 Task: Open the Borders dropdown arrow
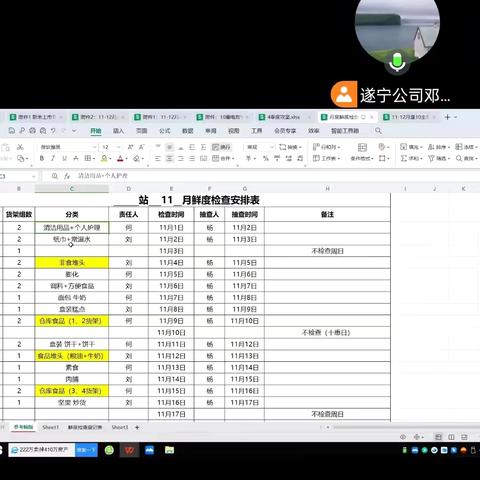coord(95,159)
